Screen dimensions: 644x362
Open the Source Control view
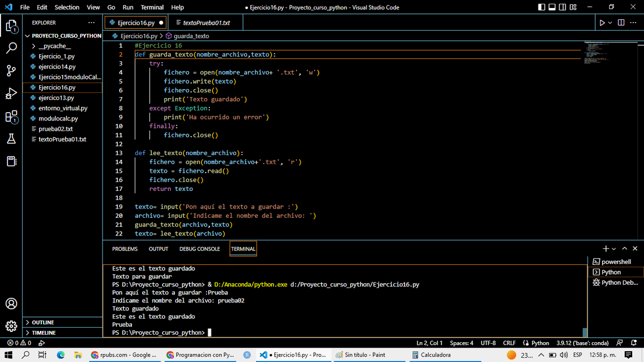(x=11, y=70)
